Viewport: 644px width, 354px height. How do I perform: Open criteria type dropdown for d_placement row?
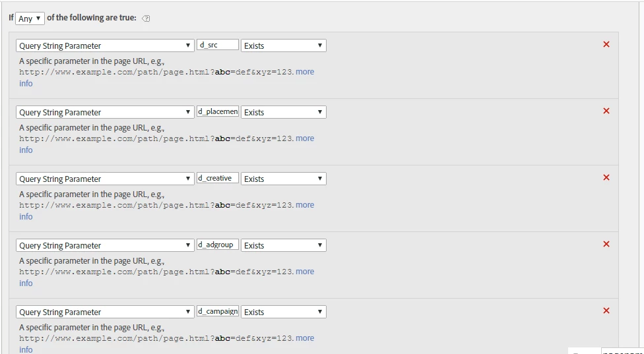pyautogui.click(x=105, y=112)
